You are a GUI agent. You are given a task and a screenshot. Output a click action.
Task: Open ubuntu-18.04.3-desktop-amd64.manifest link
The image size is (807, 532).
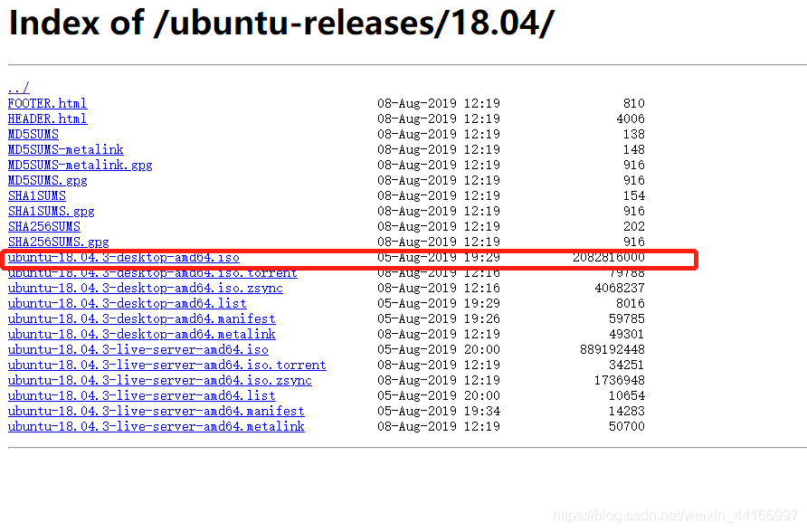141,319
